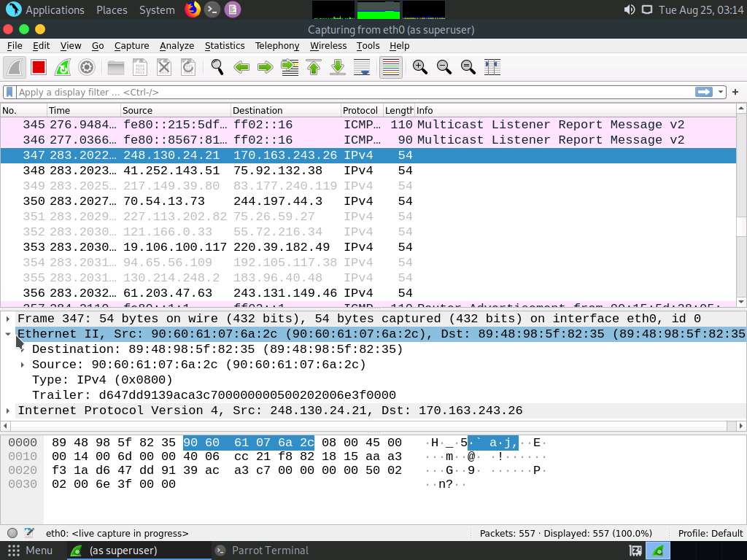Go forward to next packet arrow
The height and width of the screenshot is (560, 747).
pos(266,67)
